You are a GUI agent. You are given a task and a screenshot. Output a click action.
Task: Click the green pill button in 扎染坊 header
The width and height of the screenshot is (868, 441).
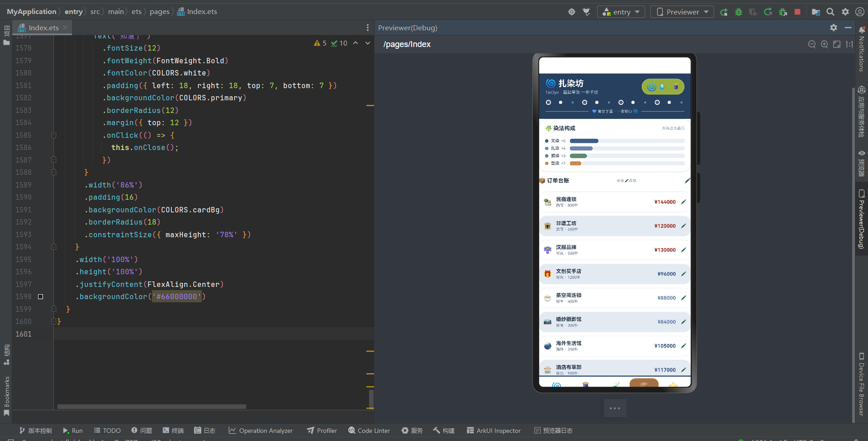663,87
